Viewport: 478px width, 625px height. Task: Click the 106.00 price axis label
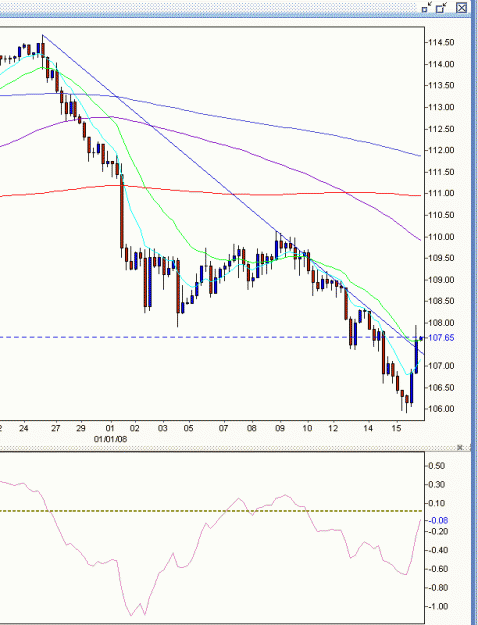(x=441, y=409)
